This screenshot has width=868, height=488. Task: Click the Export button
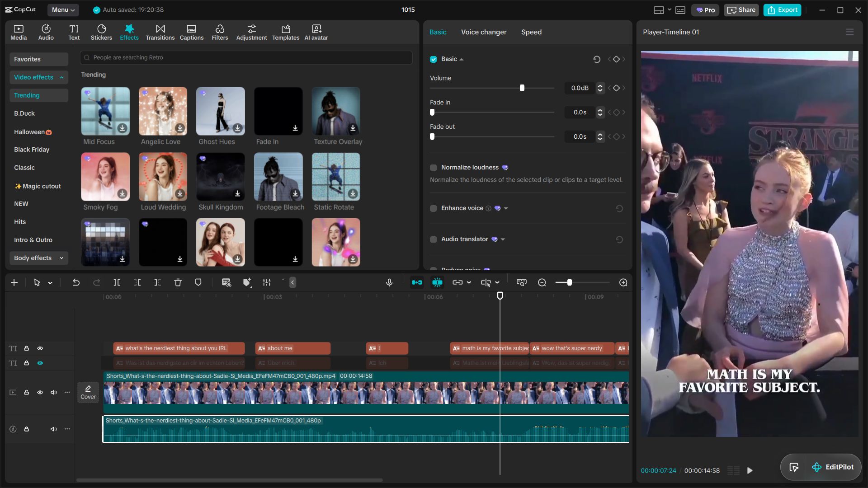pyautogui.click(x=782, y=10)
